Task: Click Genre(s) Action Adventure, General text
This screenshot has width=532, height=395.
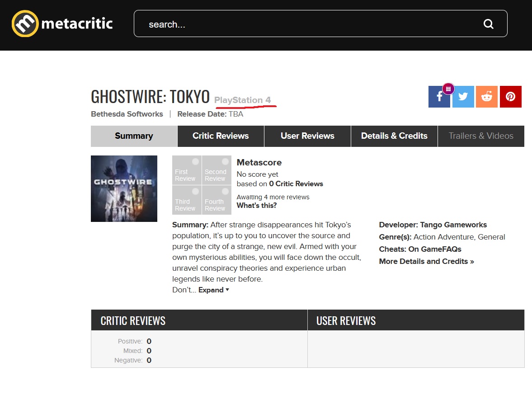Action: (442, 237)
